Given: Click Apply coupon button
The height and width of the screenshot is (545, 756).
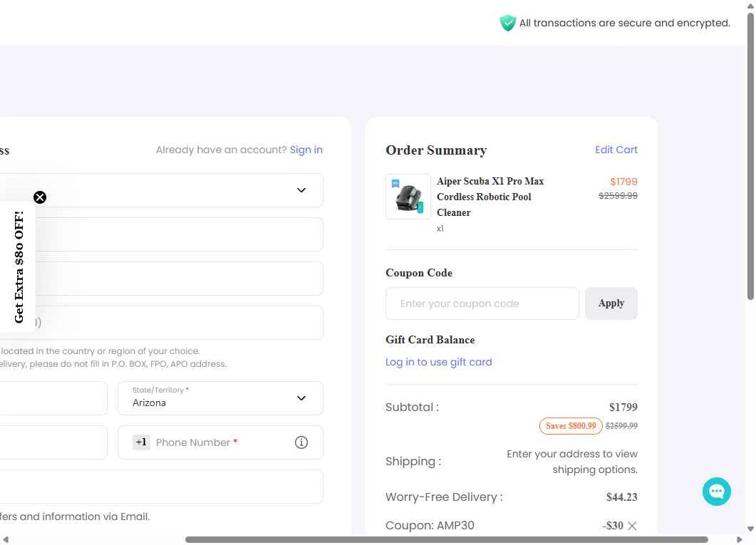Looking at the screenshot, I should (x=611, y=303).
